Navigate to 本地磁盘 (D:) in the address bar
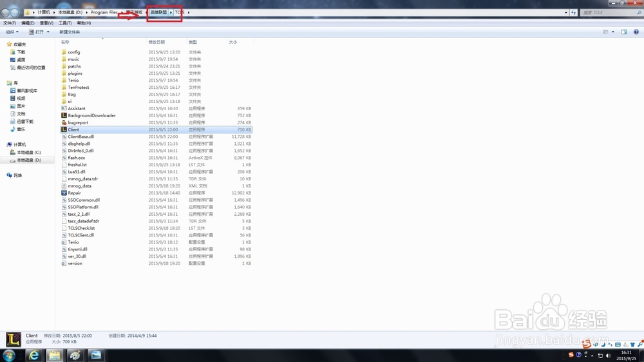The width and height of the screenshot is (644, 362). 70,12
